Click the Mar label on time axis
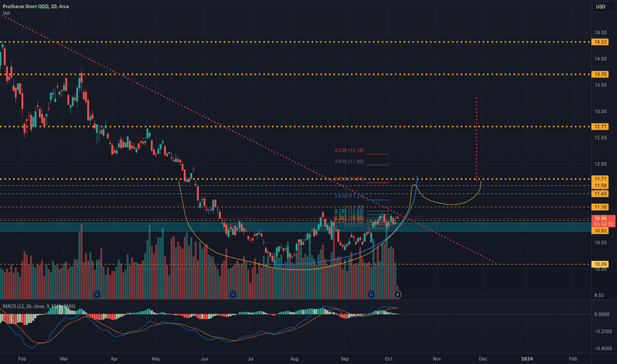 point(64,359)
